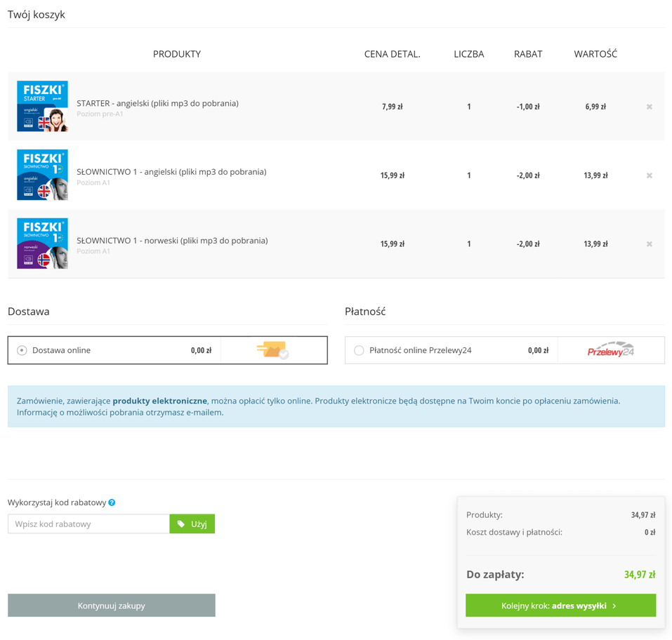
Task: Proceed to Kolejny krok: adres wysyłki
Action: pos(560,605)
